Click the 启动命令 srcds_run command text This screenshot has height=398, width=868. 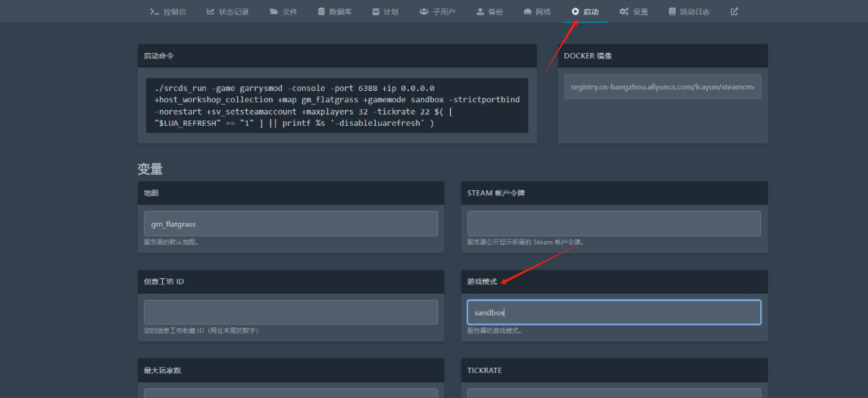[337, 105]
